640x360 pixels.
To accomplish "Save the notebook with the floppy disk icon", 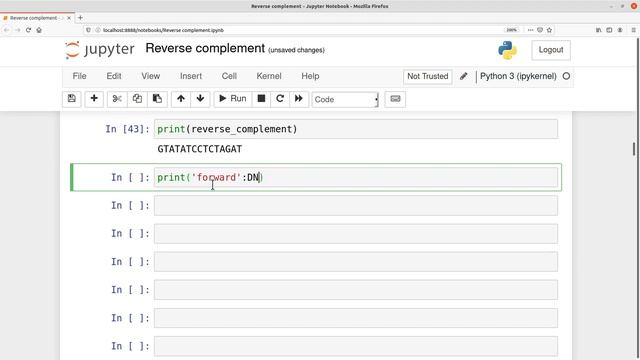I will tap(72, 99).
